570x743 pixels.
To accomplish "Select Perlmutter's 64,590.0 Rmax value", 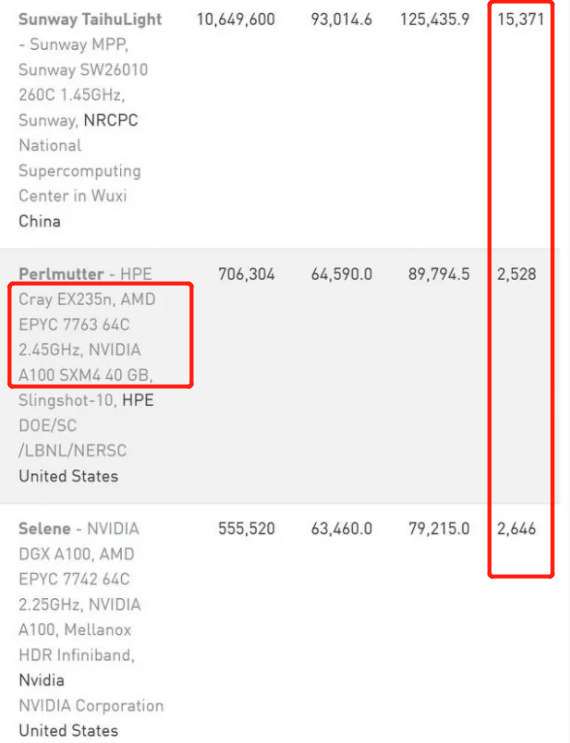I will (342, 274).
